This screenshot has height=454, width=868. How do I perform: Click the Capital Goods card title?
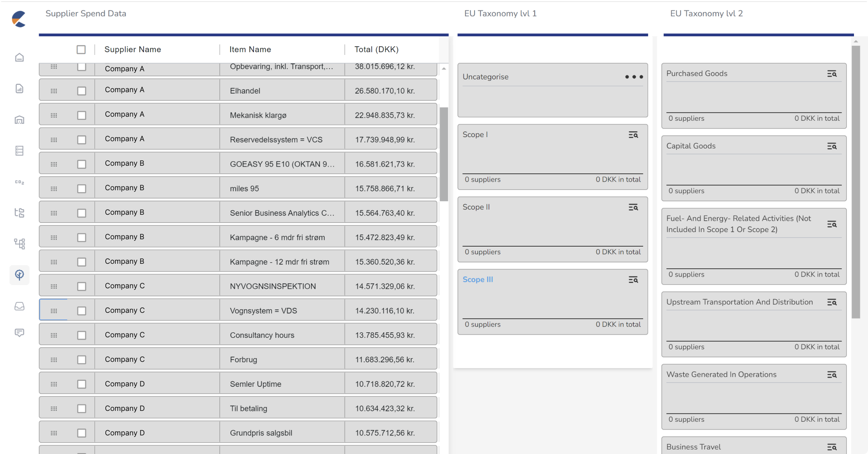(691, 146)
